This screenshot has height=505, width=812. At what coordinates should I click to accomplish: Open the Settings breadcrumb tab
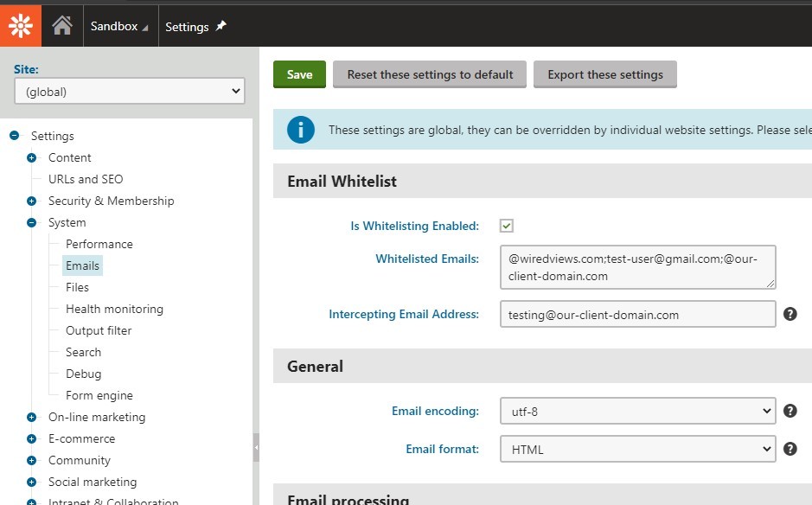click(x=187, y=27)
